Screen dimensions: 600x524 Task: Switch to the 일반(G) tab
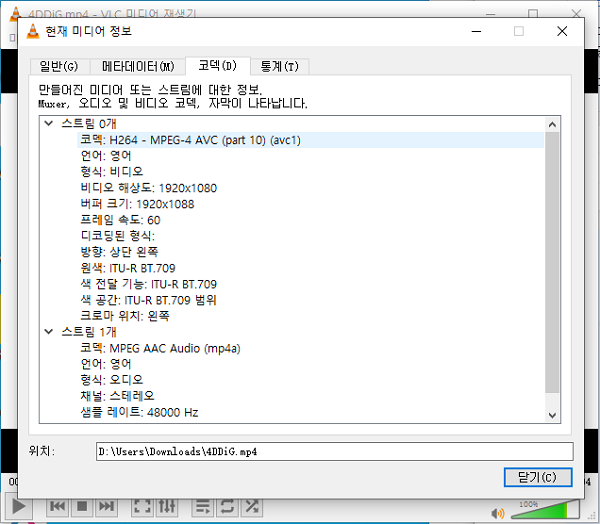pos(60,66)
